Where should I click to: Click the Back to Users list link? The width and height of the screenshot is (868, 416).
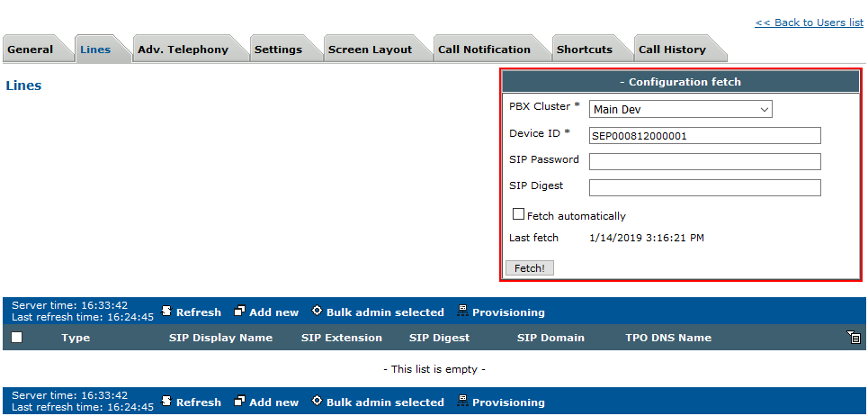coord(809,23)
